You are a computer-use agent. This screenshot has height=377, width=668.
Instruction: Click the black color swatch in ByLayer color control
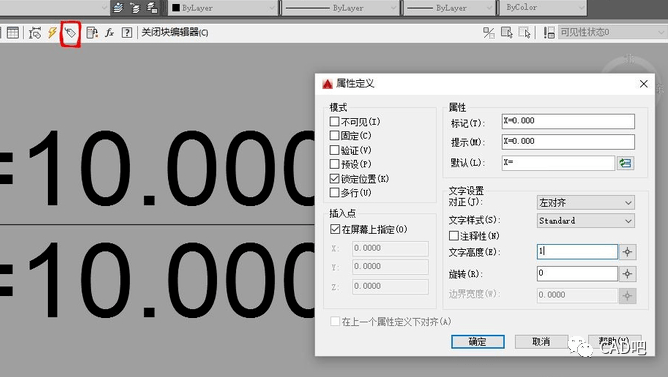pyautogui.click(x=176, y=8)
